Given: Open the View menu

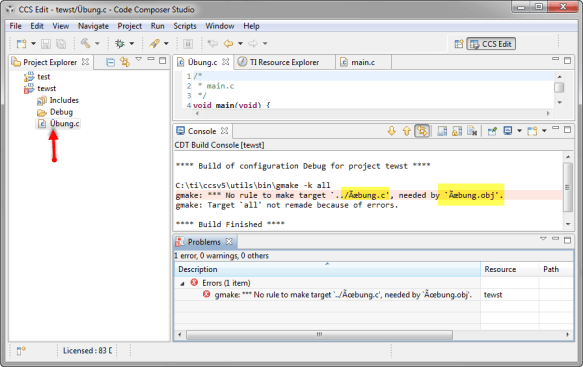Looking at the screenshot, I should click(x=61, y=26).
